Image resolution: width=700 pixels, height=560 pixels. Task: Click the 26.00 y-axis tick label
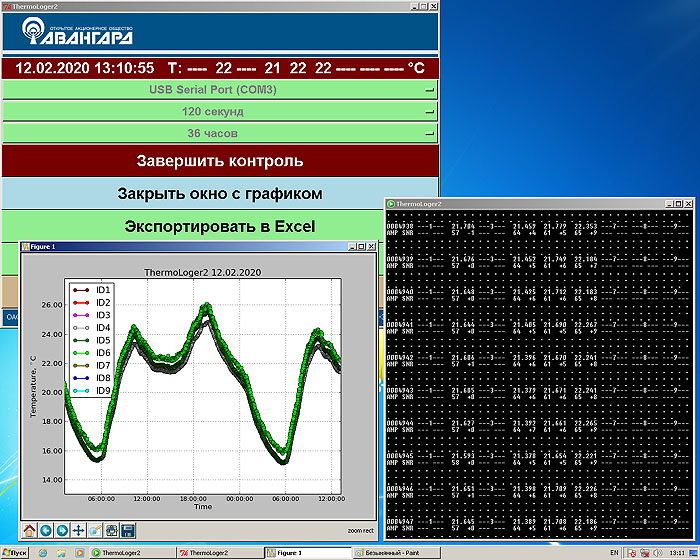pos(52,305)
